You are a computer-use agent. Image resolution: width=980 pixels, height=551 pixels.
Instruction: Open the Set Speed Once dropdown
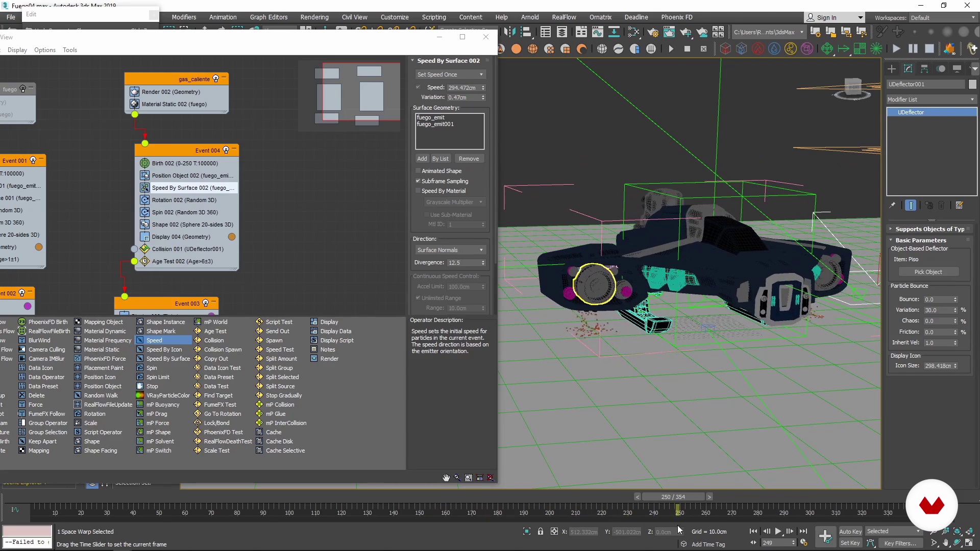point(450,74)
